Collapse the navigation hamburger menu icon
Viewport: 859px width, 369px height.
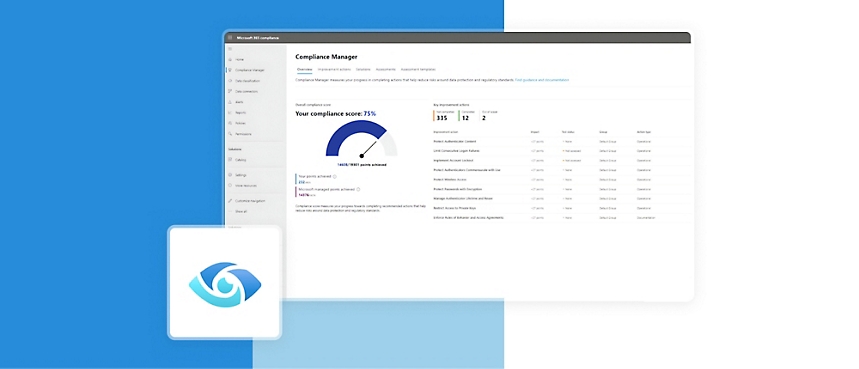point(230,49)
